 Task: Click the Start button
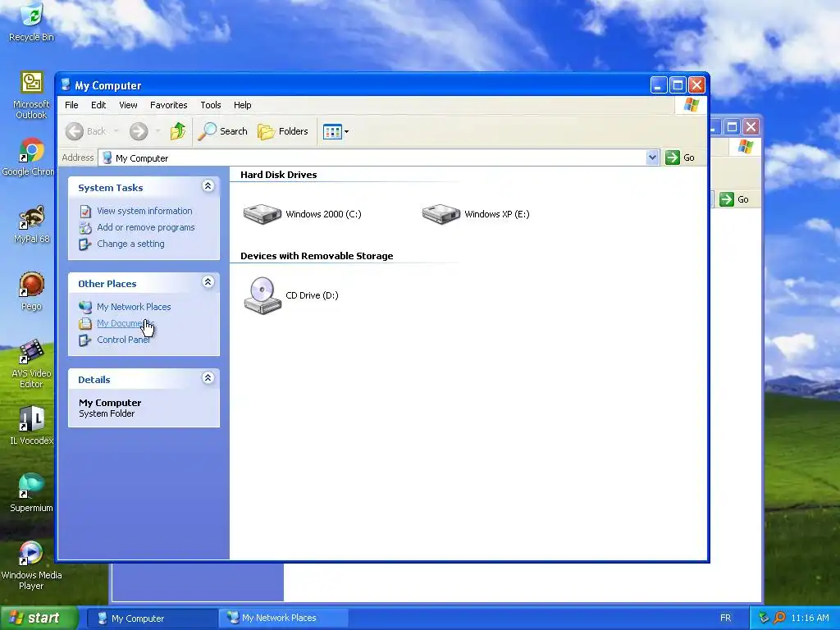tap(39, 619)
